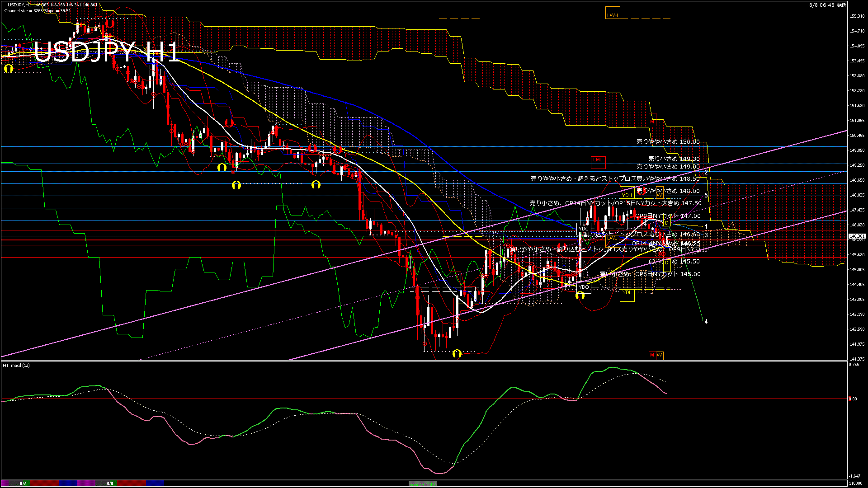Select the YDO yesterday-open box
This screenshot has height=488, width=868.
[x=584, y=287]
